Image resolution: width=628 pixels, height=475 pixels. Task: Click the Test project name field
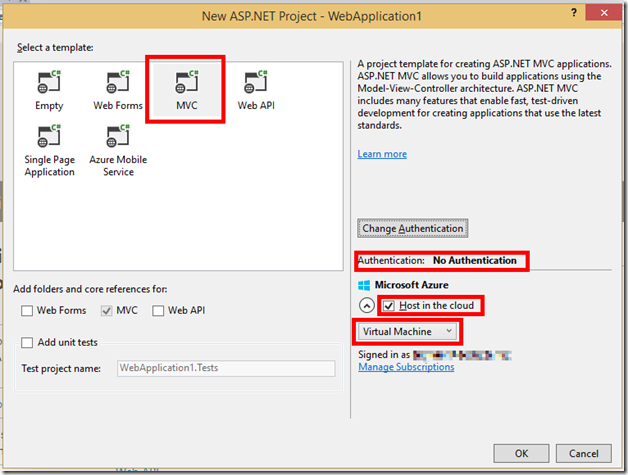coord(226,368)
